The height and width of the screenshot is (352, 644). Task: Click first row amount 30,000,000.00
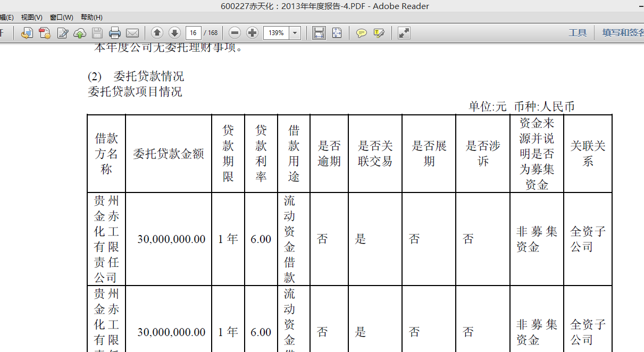coord(171,239)
